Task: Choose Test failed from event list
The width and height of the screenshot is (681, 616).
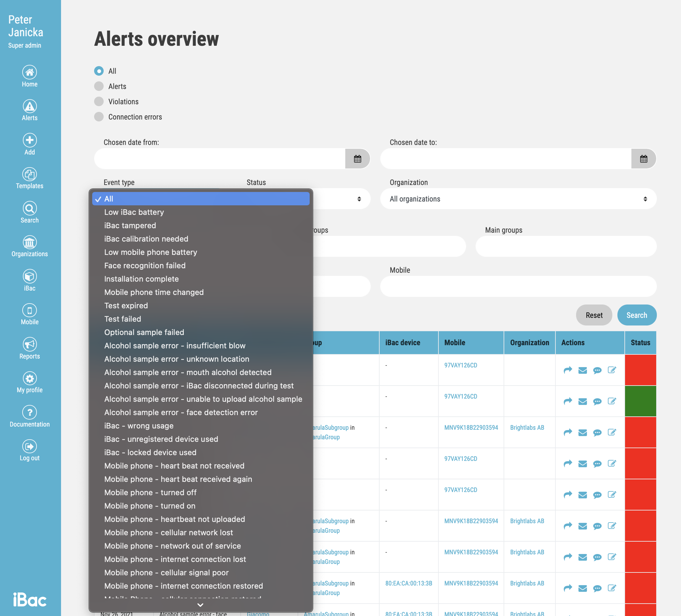Action: click(x=123, y=319)
